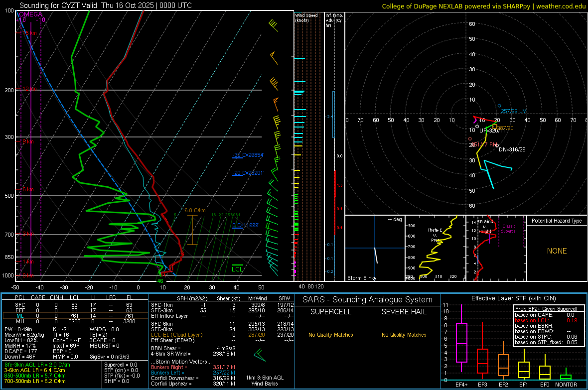
Task: Click the DCAPE = 177 value
Action: 20,351
